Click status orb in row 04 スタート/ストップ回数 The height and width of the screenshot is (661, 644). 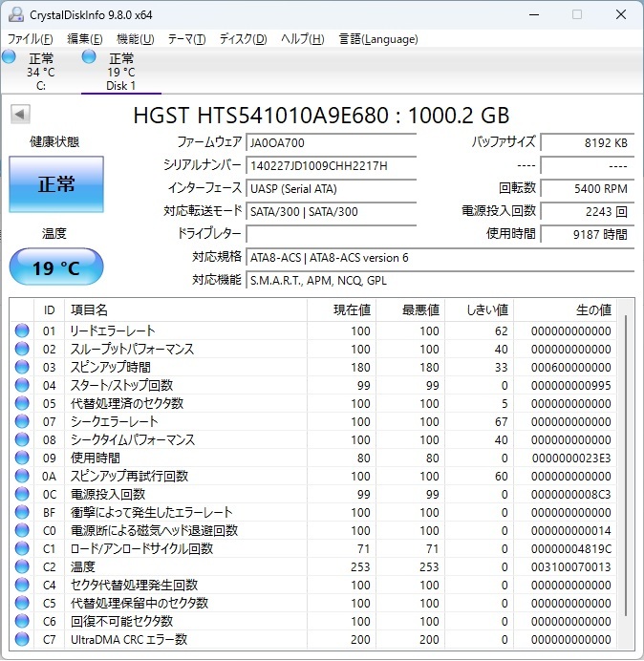pos(22,385)
